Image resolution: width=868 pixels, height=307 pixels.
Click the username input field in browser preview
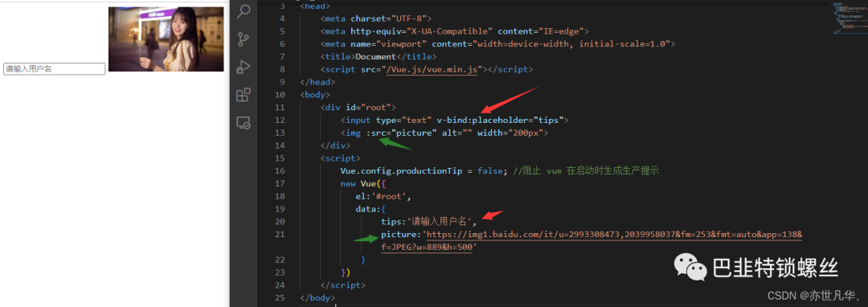click(x=55, y=68)
